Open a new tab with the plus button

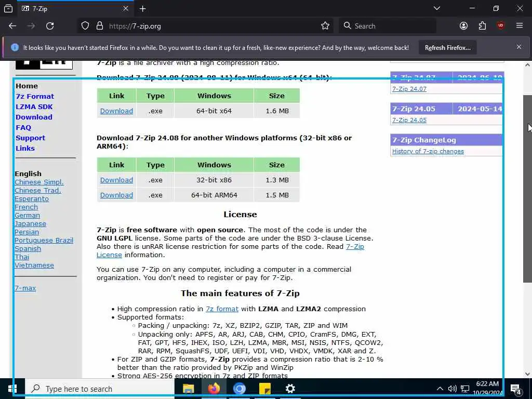pos(142,8)
